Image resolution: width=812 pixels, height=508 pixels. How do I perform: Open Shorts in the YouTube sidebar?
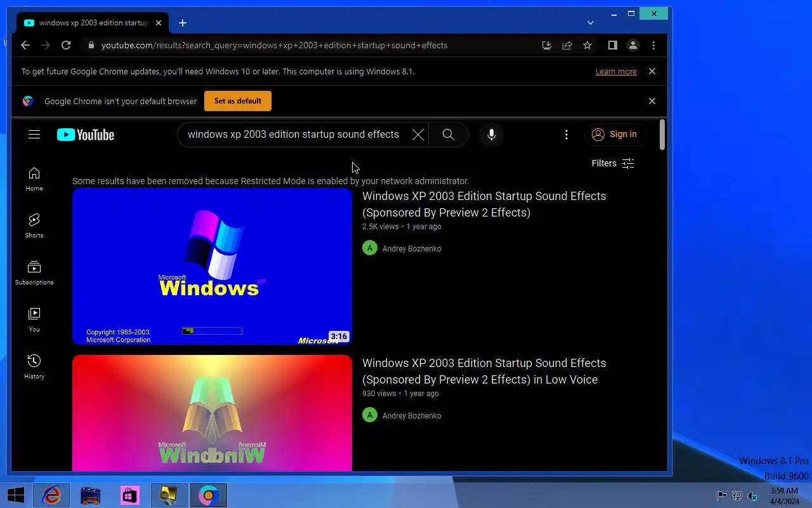point(34,225)
